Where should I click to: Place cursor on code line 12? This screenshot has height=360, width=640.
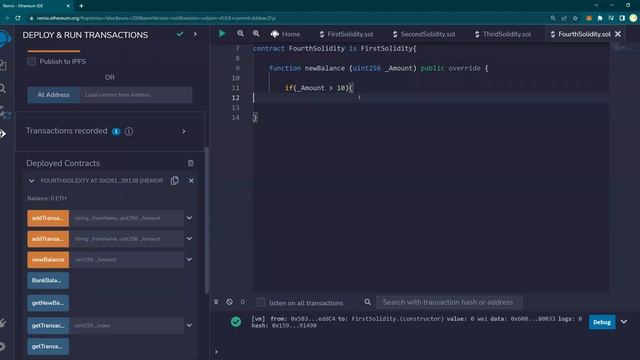click(431, 98)
